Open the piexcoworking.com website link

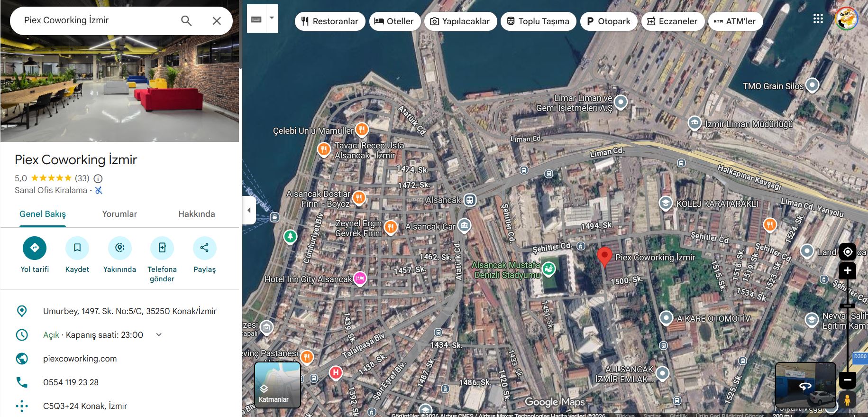(80, 359)
